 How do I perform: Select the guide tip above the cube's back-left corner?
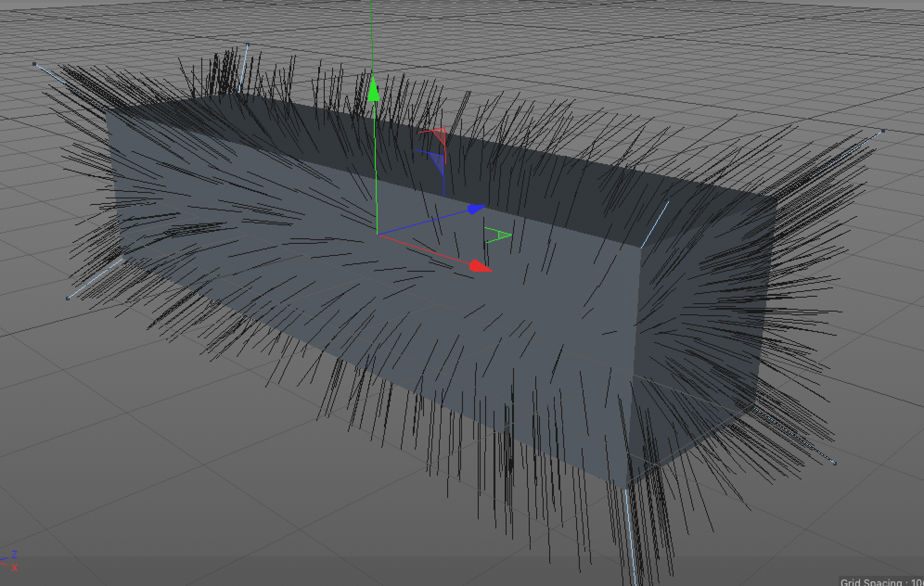pyautogui.click(x=247, y=45)
